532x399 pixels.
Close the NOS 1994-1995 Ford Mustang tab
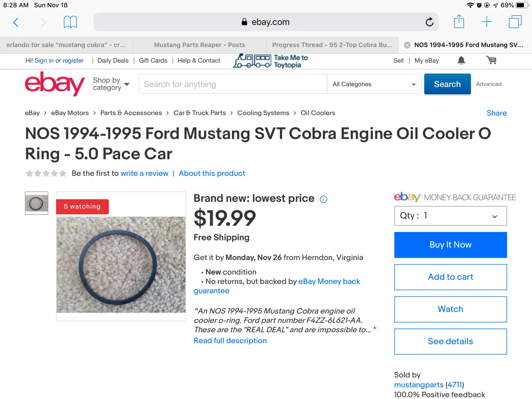tap(407, 45)
